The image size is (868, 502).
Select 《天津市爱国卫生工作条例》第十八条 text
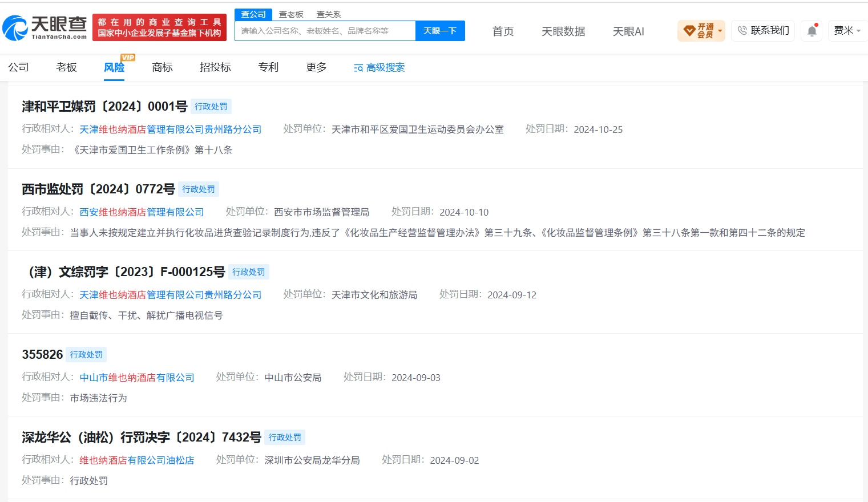[151, 150]
